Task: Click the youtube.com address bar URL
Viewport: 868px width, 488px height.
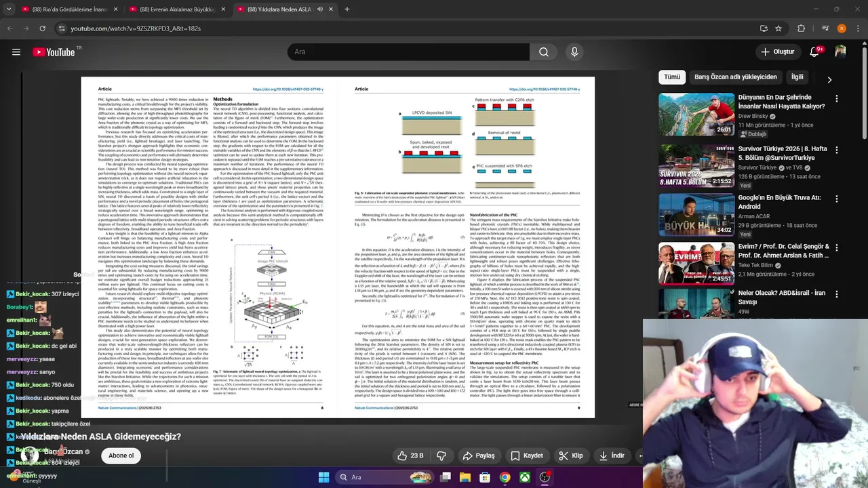Action: pyautogui.click(x=136, y=28)
